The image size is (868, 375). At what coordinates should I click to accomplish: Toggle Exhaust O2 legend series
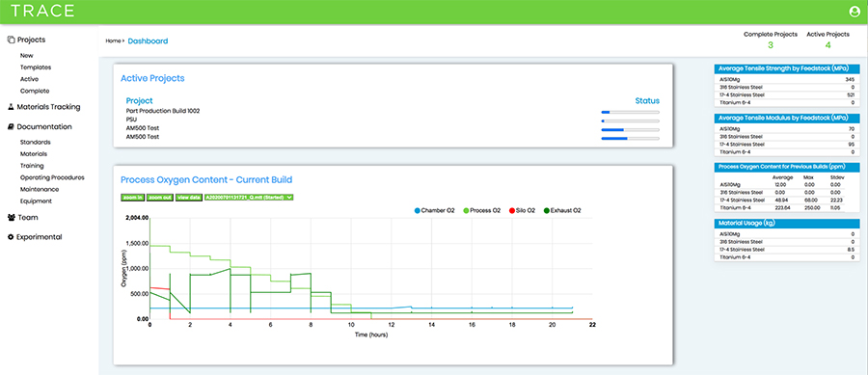pyautogui.click(x=562, y=211)
